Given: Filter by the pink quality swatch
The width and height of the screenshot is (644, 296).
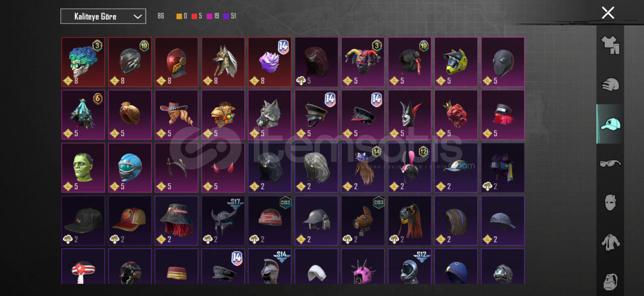Looking at the screenshot, I should pos(210,16).
